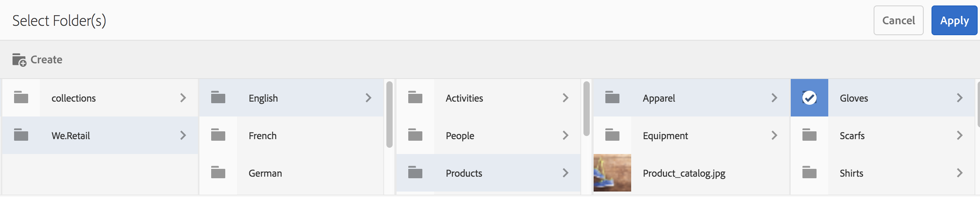Open the Equipment folder row

684,136
